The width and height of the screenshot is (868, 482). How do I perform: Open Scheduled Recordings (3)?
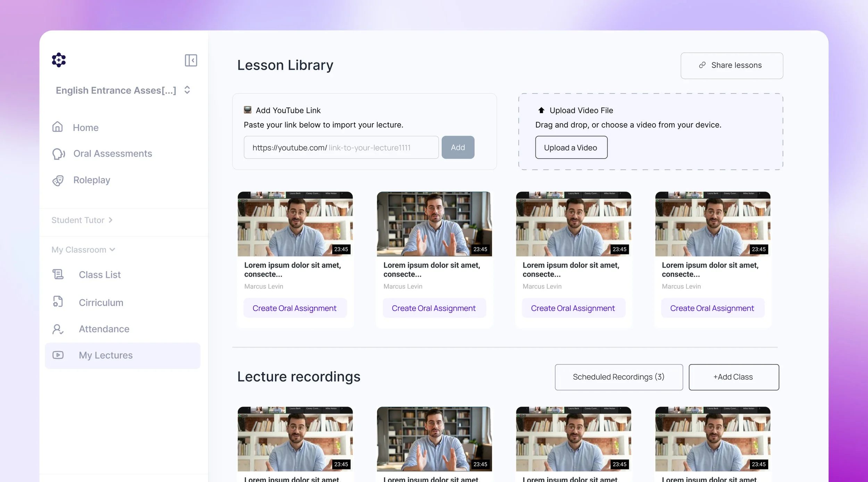[618, 377]
